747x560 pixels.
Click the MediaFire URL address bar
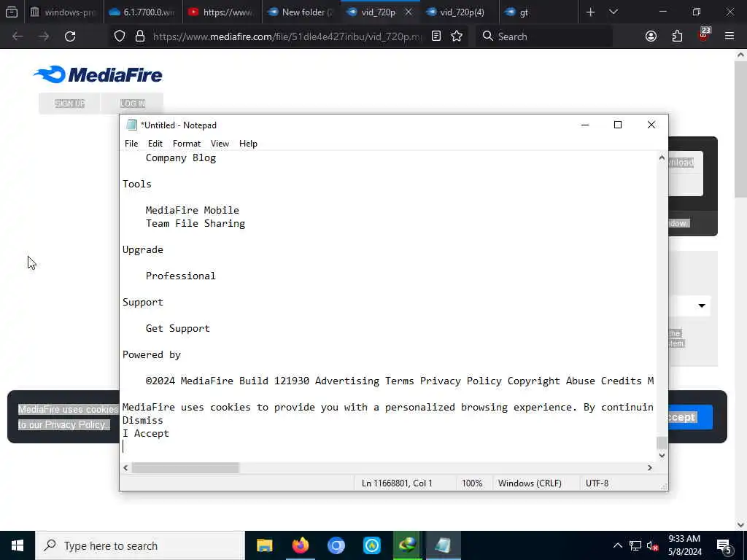point(287,36)
